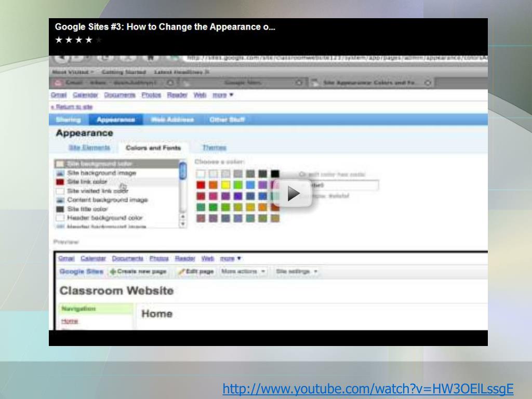
Task: Click the Calendar link in the Preview pane
Action: point(93,259)
